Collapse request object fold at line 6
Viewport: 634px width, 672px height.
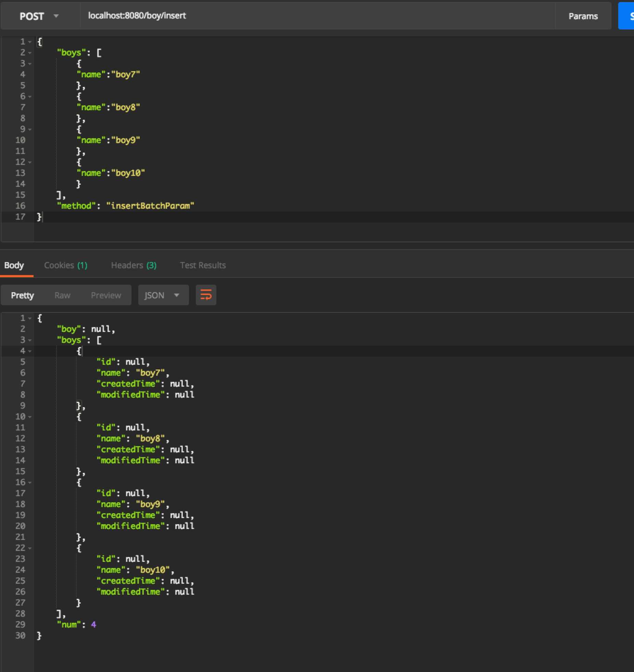[x=30, y=97]
